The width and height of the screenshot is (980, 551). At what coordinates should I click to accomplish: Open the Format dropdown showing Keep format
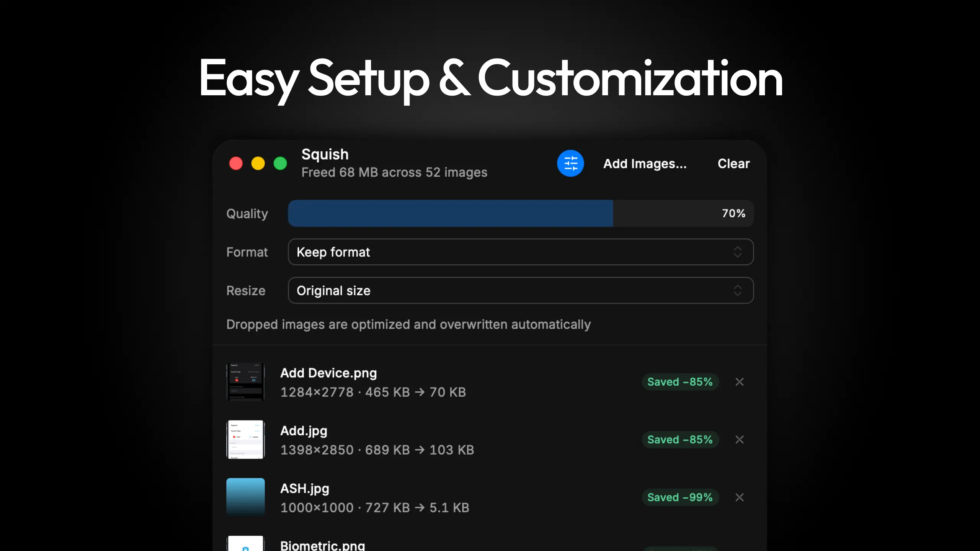[521, 252]
